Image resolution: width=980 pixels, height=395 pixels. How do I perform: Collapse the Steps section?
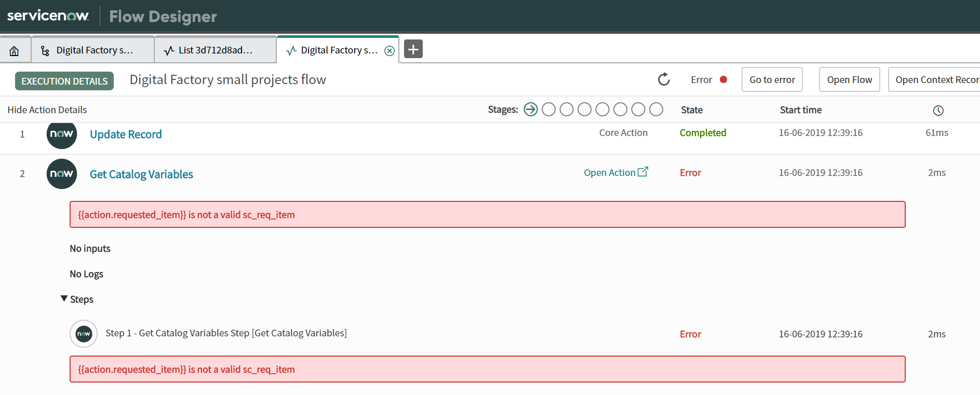[64, 299]
